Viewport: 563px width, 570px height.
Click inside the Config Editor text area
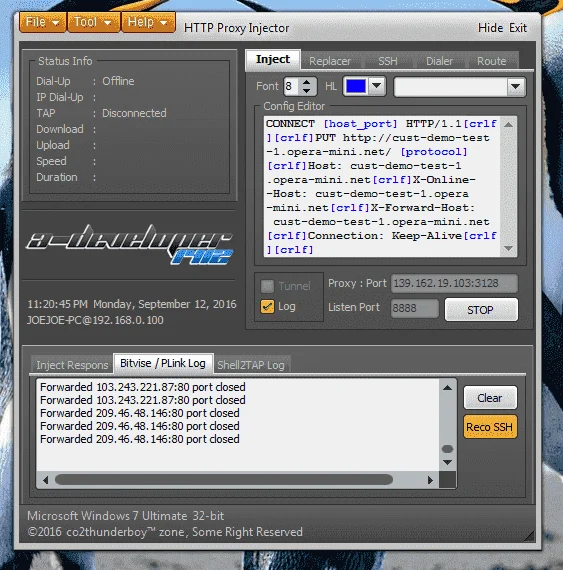(x=382, y=186)
